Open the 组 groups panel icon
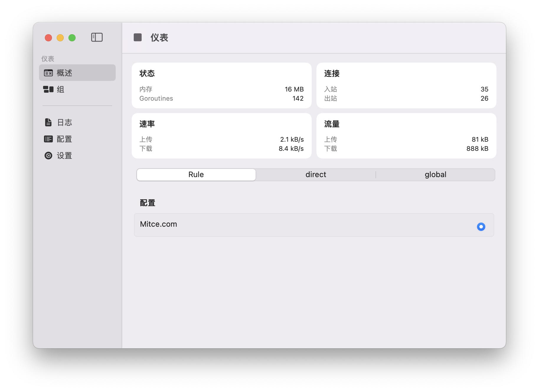Image resolution: width=539 pixels, height=392 pixels. coord(48,89)
